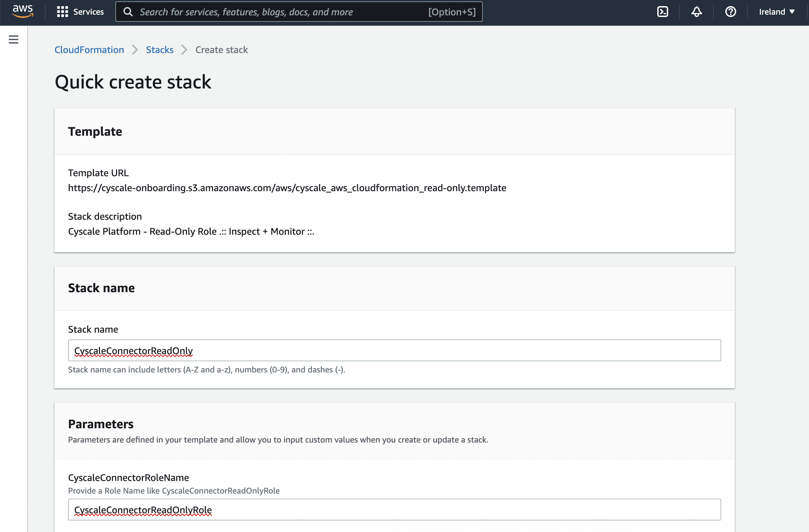Click the AWS notifications bell icon
Viewport: 809px width, 532px height.
point(697,12)
